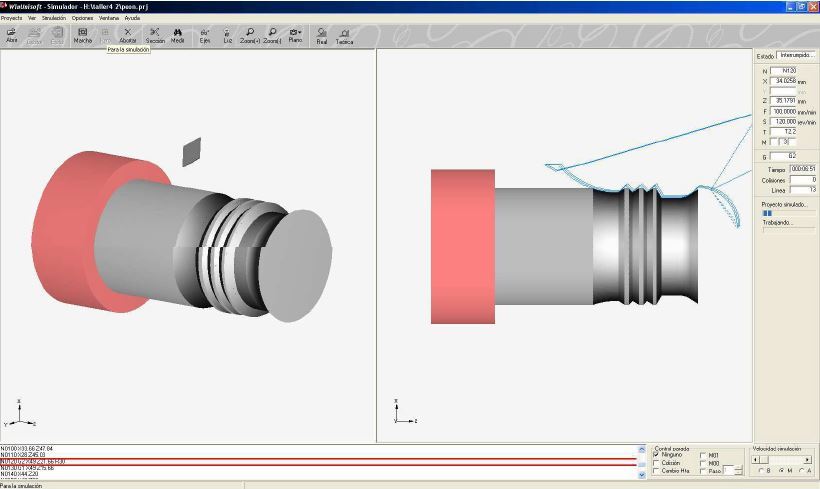Start simulation with the Marcha icon
This screenshot has height=489, width=820.
pos(82,35)
